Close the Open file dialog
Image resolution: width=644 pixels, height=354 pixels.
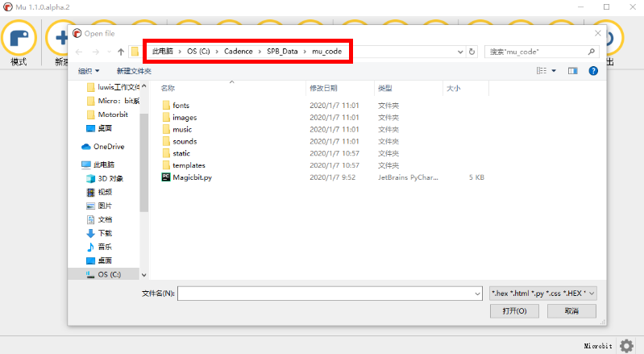(x=598, y=33)
